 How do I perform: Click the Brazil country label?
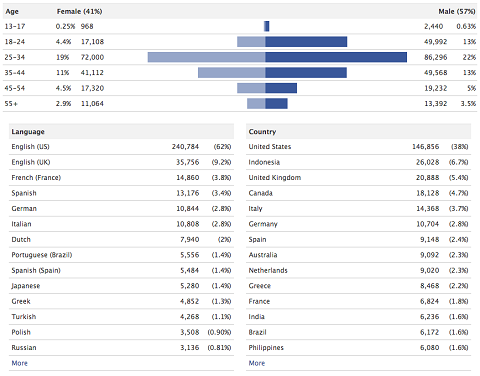pos(257,332)
